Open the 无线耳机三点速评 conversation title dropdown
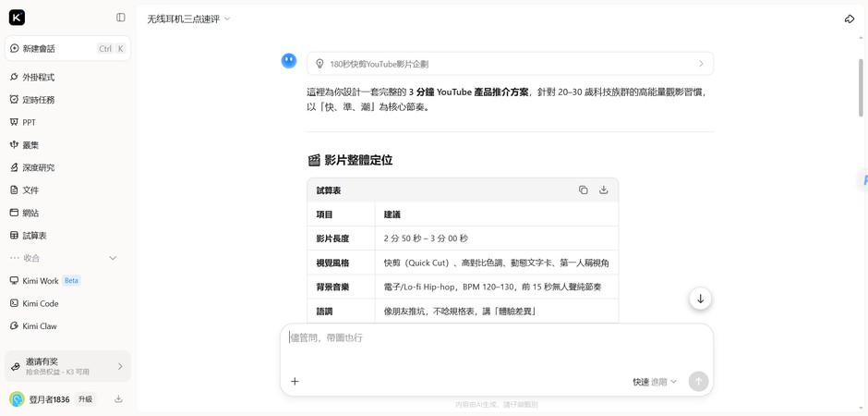This screenshot has width=868, height=416. click(188, 18)
